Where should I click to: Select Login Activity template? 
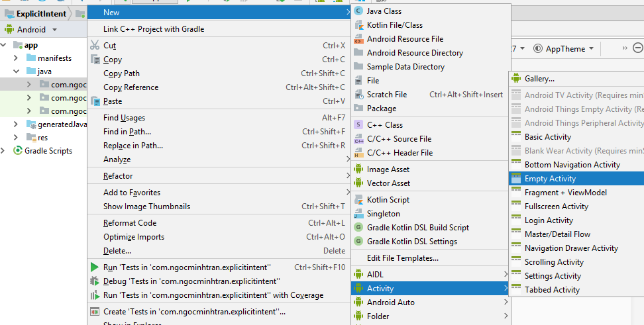tap(576, 220)
